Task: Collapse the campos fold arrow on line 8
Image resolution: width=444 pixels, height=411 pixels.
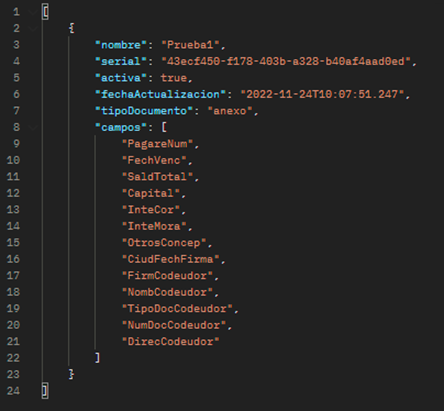Action: (x=33, y=127)
